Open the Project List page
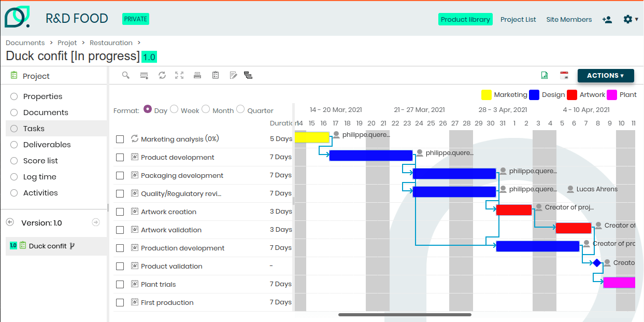Viewport: 644px width, 322px height. tap(518, 19)
